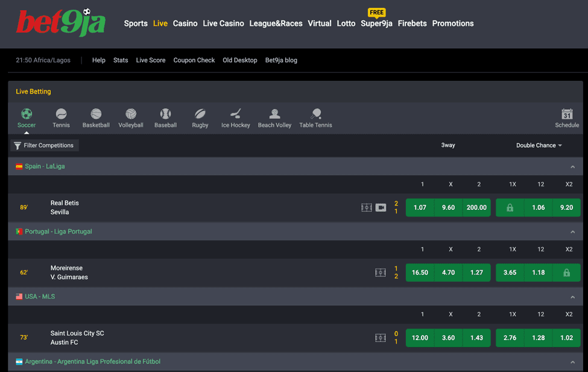Click the Spain flag icon
The height and width of the screenshot is (372, 588).
(x=19, y=166)
